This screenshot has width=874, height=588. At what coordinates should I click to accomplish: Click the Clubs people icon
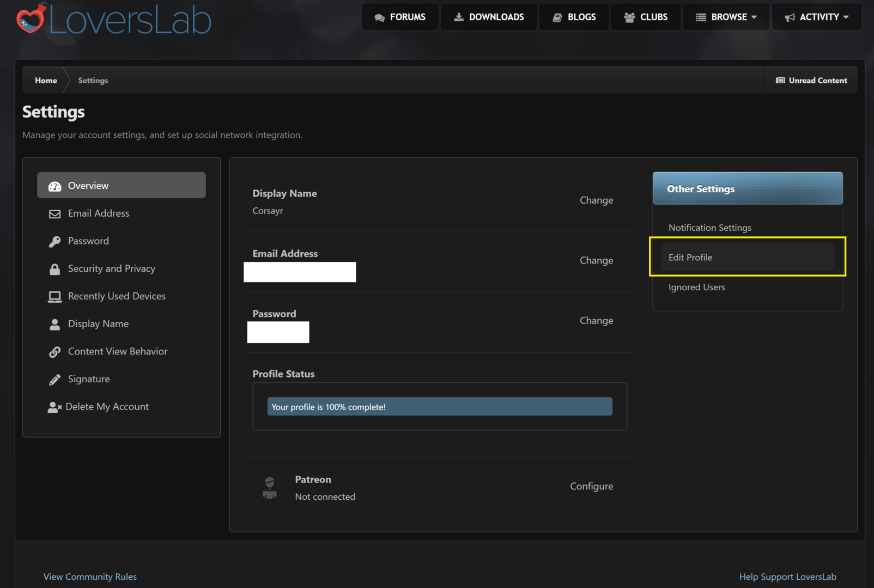click(629, 17)
